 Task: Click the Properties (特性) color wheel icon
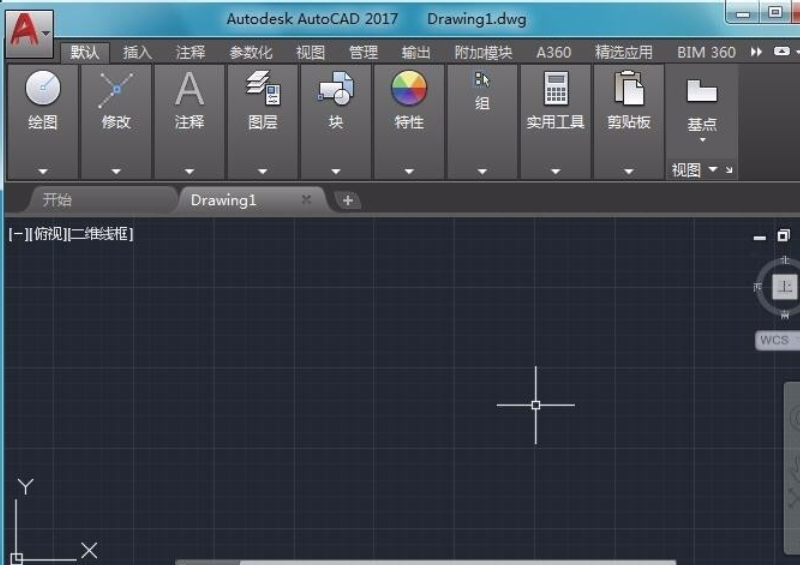[409, 88]
